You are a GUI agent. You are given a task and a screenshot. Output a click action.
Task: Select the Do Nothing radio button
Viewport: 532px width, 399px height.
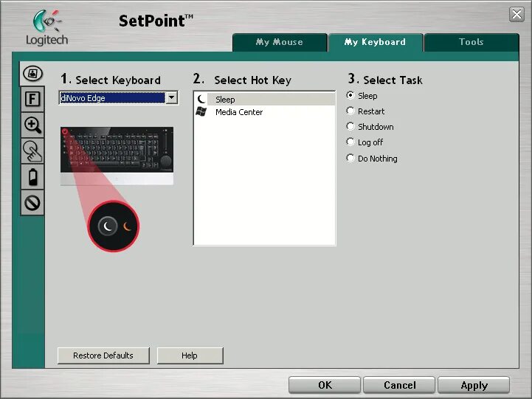click(350, 158)
